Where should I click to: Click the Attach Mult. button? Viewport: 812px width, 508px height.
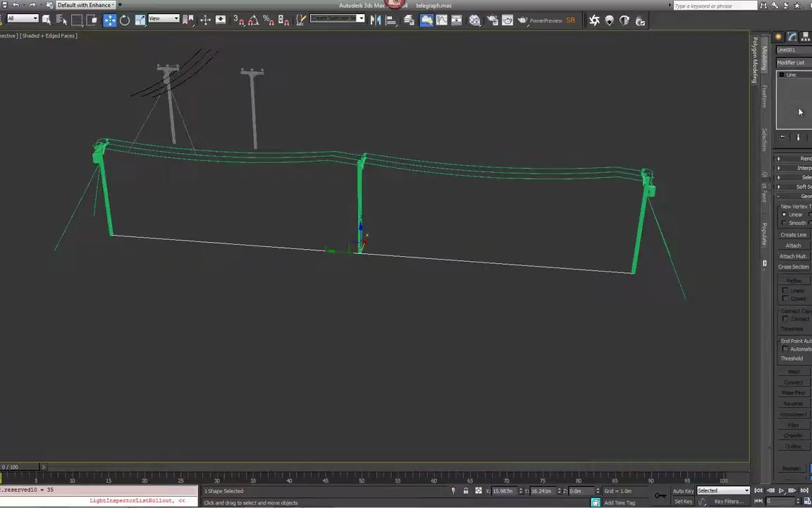pyautogui.click(x=794, y=256)
